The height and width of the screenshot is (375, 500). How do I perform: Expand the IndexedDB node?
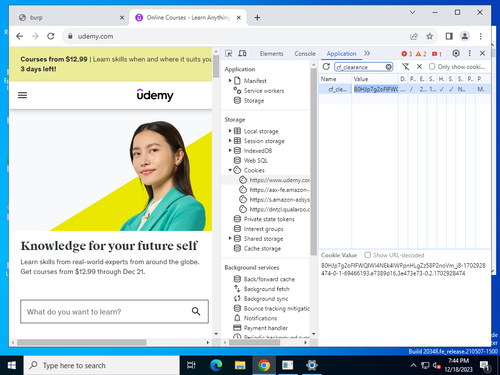click(230, 151)
